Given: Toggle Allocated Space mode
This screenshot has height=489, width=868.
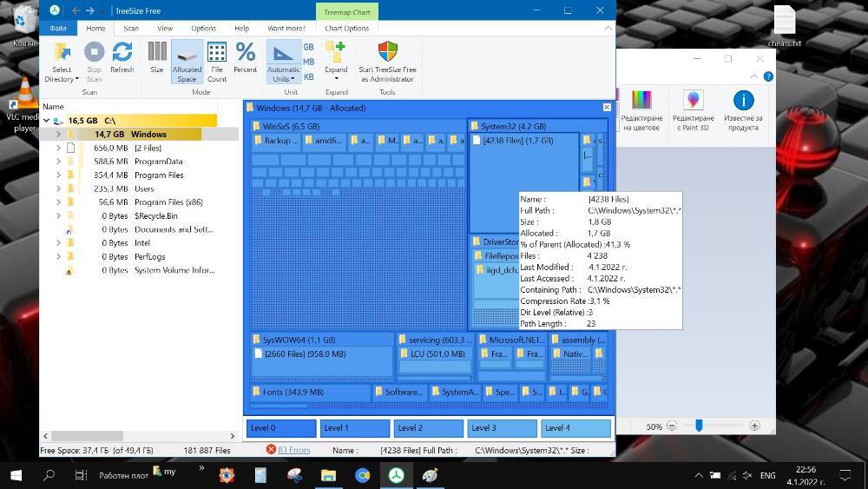Looking at the screenshot, I should [187, 62].
